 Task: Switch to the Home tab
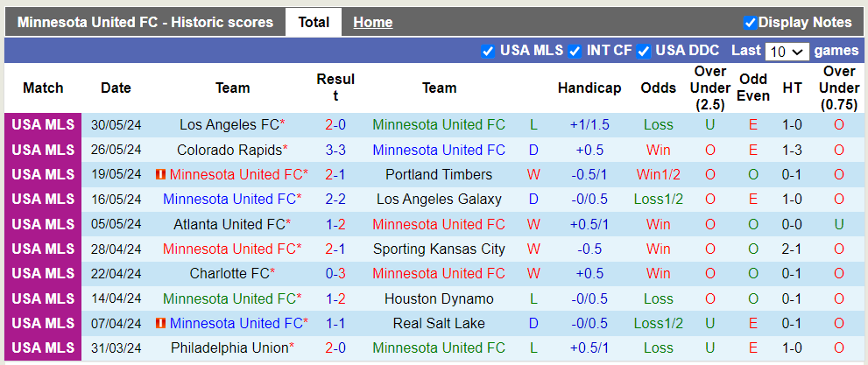[x=372, y=23]
